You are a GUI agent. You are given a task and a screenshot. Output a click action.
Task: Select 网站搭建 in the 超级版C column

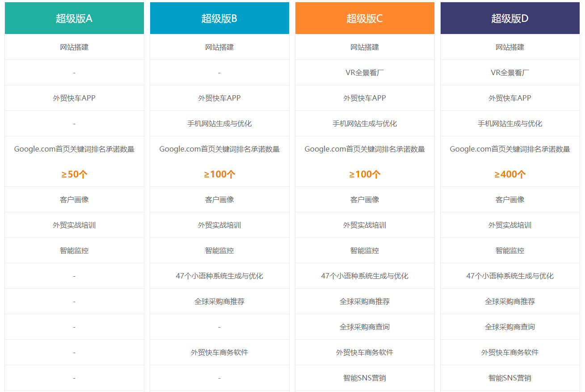click(365, 47)
